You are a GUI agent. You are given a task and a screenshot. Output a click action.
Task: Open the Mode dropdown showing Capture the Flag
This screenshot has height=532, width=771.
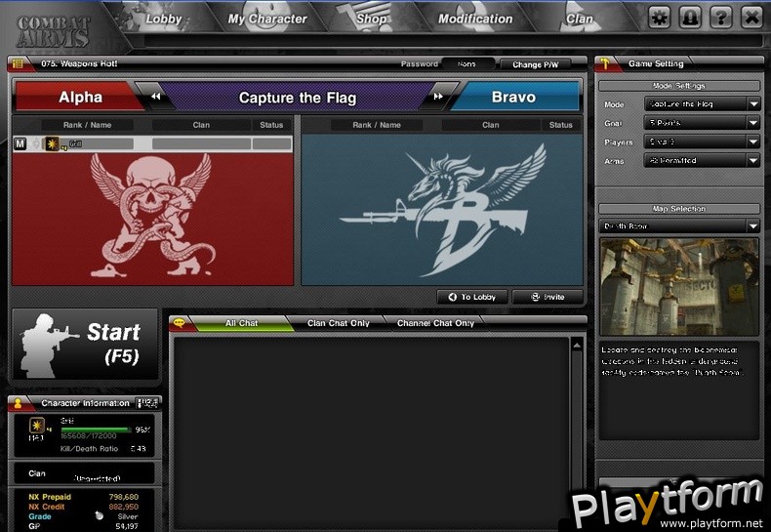pyautogui.click(x=702, y=103)
